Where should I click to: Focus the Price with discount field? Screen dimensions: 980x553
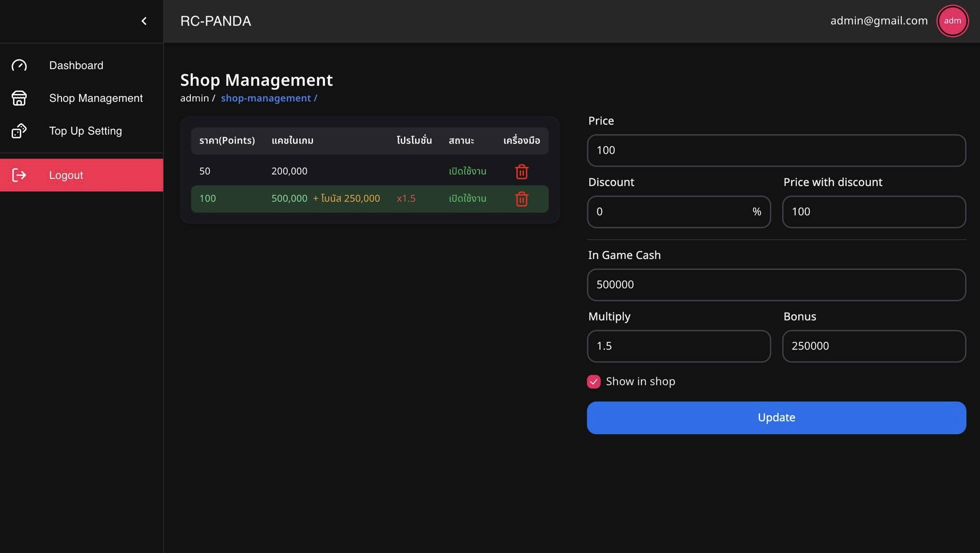pos(874,212)
